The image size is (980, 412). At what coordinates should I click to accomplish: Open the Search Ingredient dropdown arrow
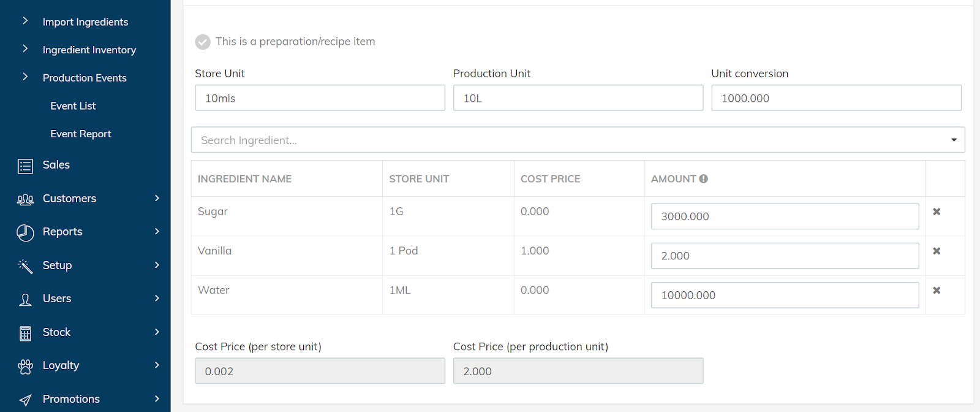point(954,140)
